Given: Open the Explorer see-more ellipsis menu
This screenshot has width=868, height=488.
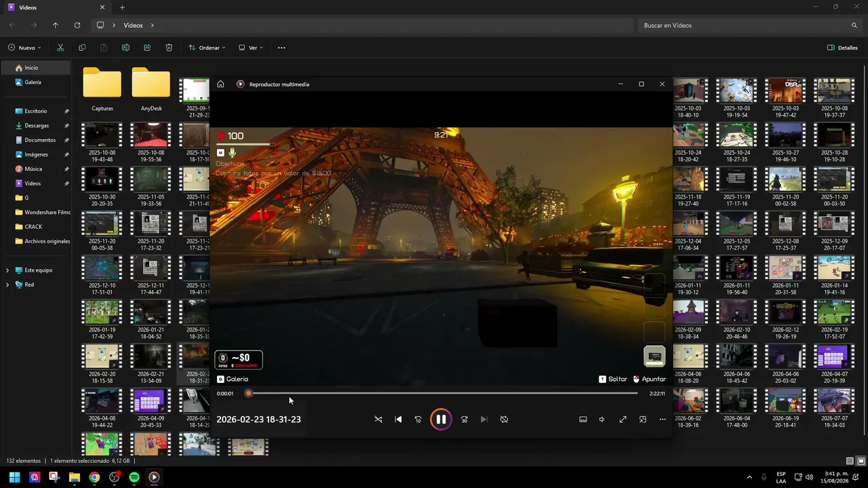Looking at the screenshot, I should (281, 47).
